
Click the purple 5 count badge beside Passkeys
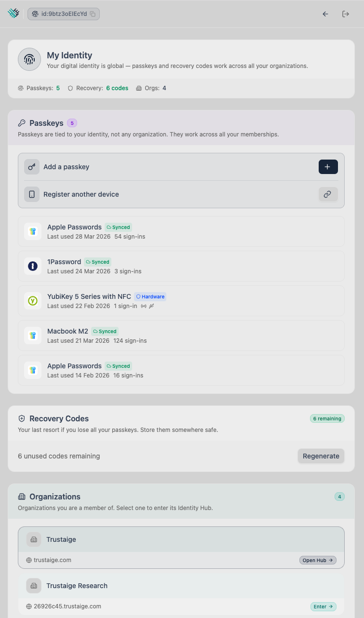click(x=72, y=123)
